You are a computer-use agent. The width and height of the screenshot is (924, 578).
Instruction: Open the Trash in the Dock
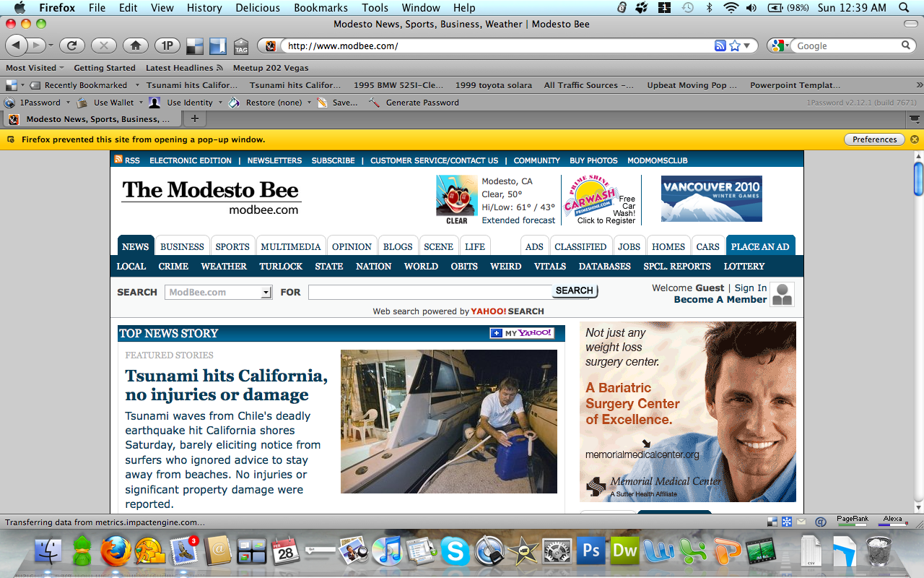[x=879, y=551]
